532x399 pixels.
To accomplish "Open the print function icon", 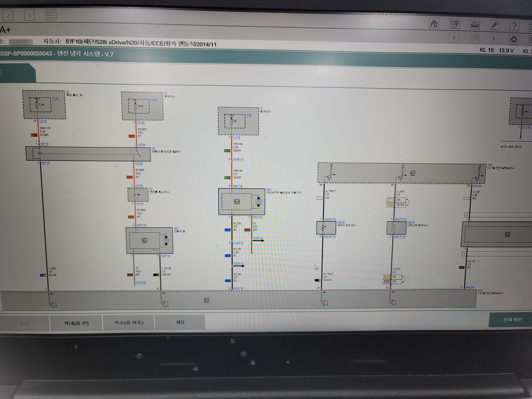I will [x=475, y=24].
